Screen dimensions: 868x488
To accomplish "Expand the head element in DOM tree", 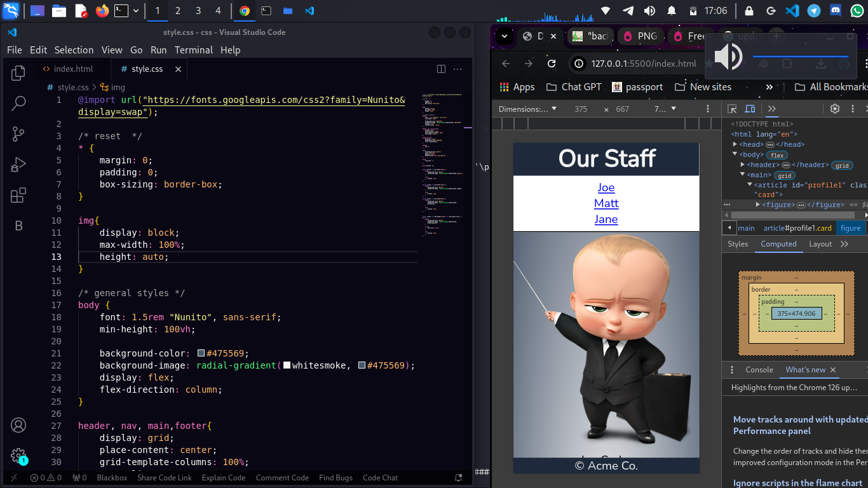I will click(735, 145).
